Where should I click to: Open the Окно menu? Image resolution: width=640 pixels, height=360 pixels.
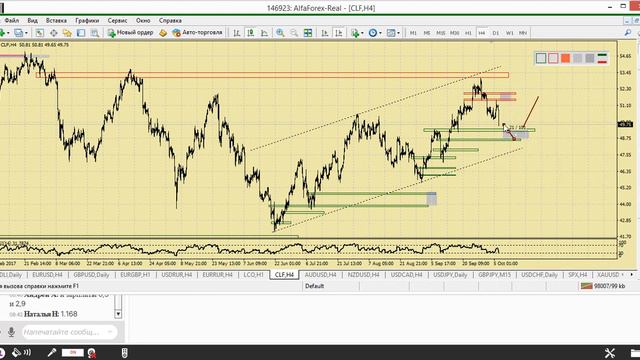[x=143, y=20]
